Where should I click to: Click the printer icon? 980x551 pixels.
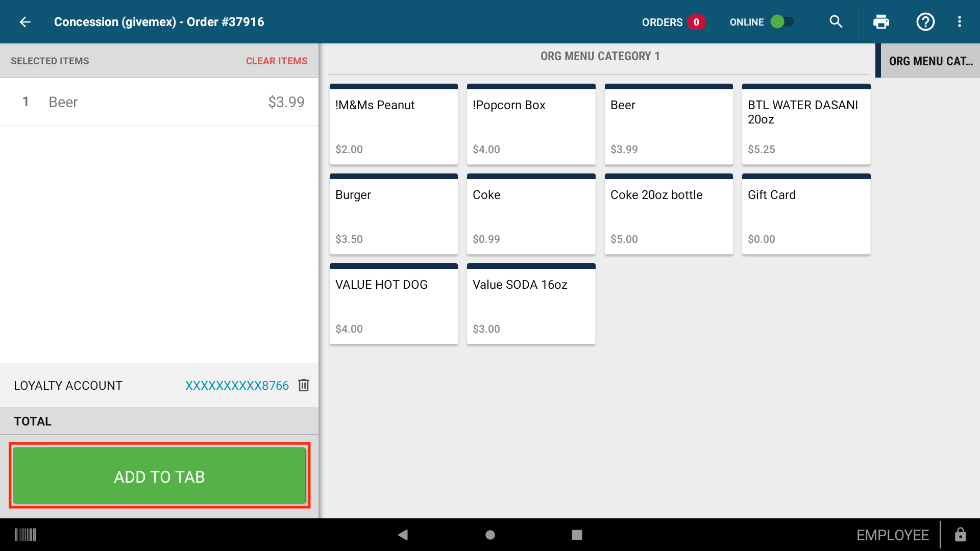click(x=881, y=22)
